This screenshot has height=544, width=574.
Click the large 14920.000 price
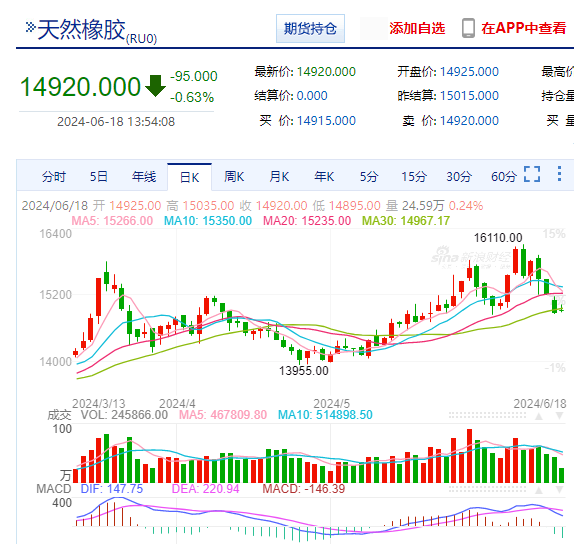(80, 87)
